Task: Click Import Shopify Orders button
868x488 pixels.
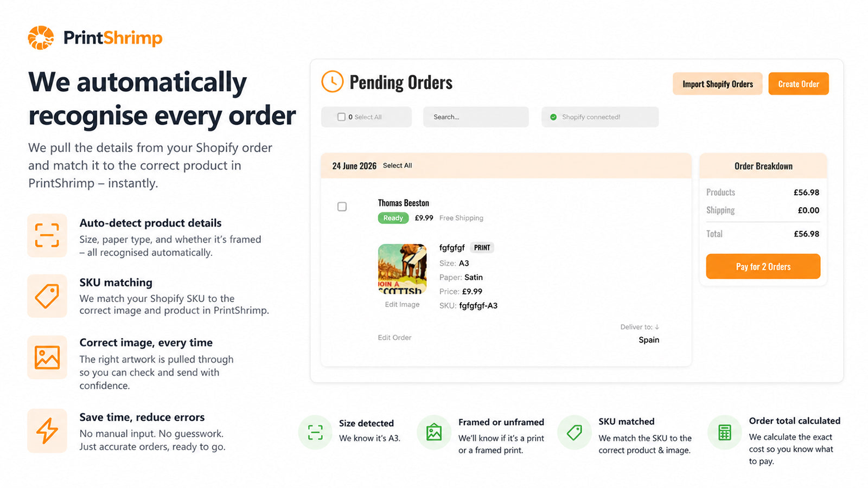Action: [x=718, y=84]
